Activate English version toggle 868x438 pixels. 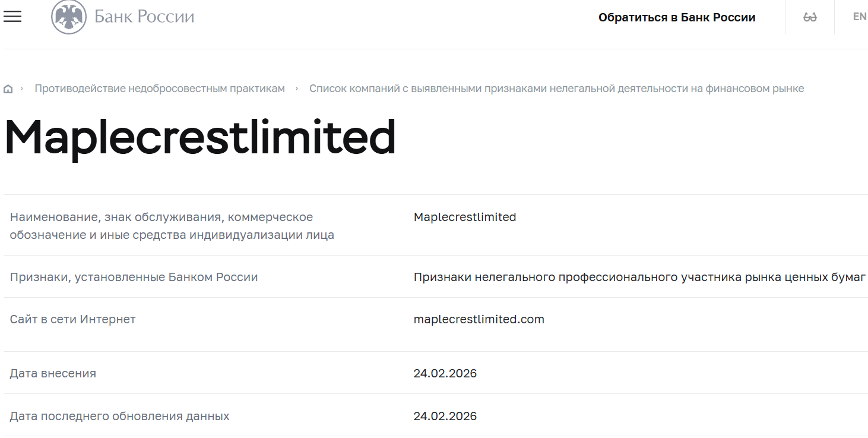859,17
